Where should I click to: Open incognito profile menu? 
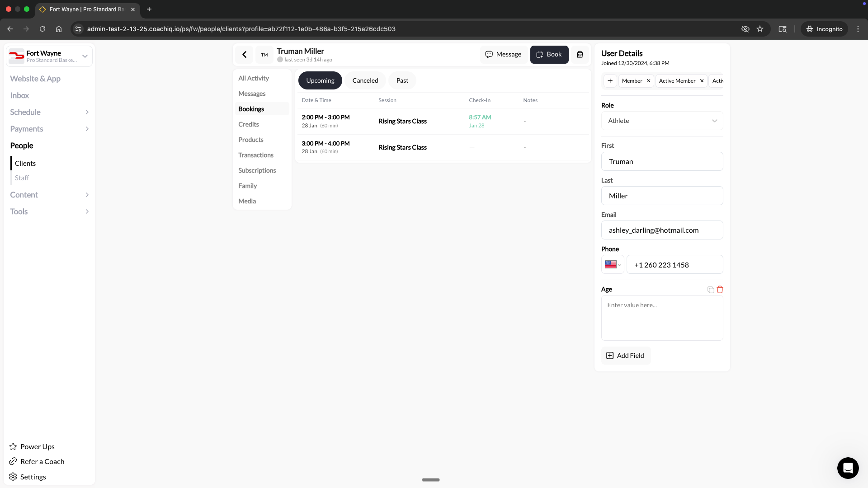click(x=824, y=28)
